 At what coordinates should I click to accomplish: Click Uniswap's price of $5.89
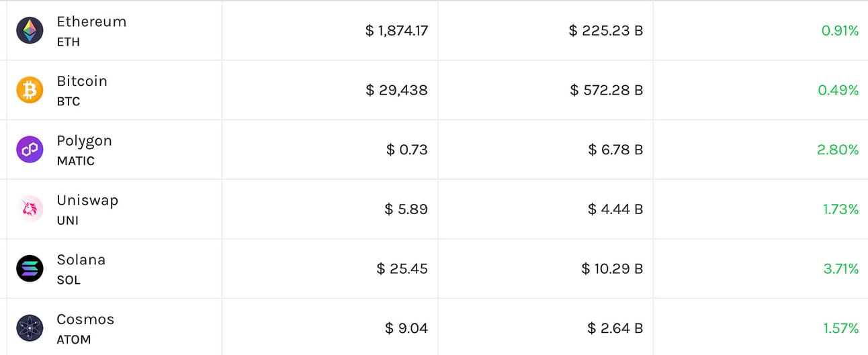click(x=406, y=209)
